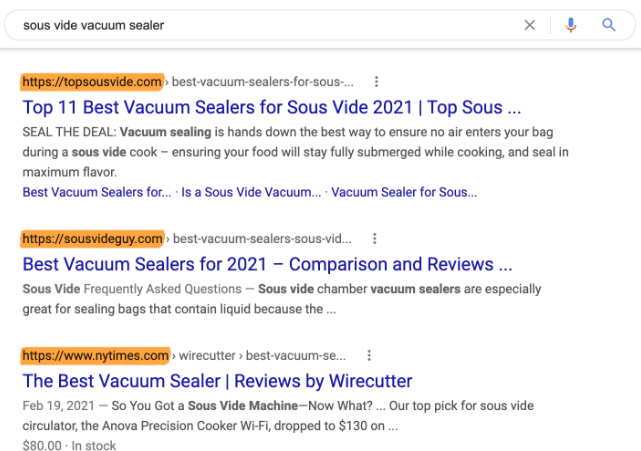Click the highlighted https://www.nytimes.com URL
Image resolution: width=641 pixels, height=451 pixels.
click(95, 355)
